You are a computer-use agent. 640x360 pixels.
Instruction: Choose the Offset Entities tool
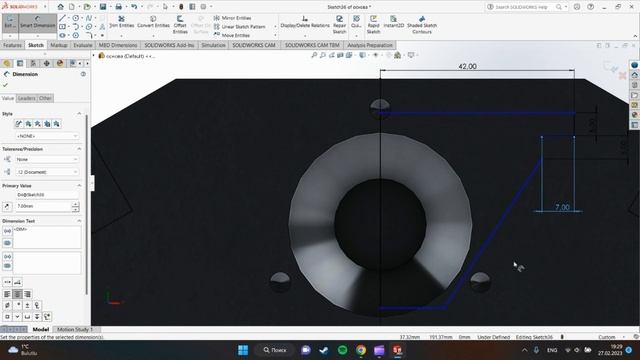180,25
